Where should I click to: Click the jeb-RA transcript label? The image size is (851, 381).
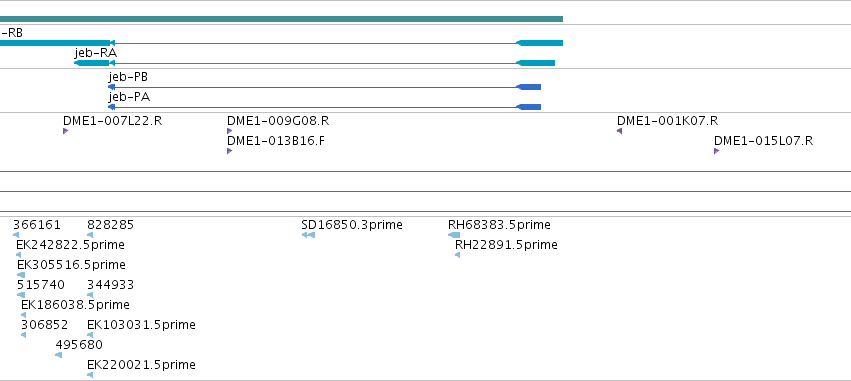tap(96, 53)
